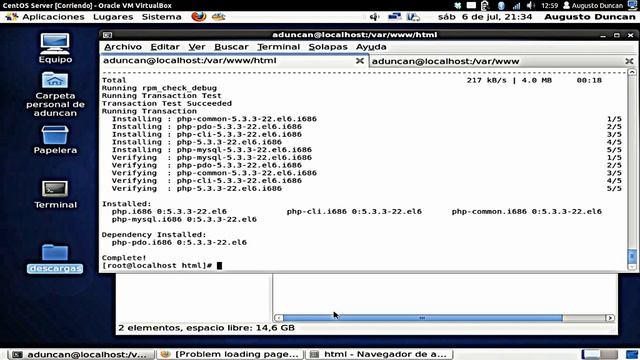Click 'php-pdo.i686 0:5.3.3-22.el6' text
Viewport: 640px width, 360px height.
point(179,242)
